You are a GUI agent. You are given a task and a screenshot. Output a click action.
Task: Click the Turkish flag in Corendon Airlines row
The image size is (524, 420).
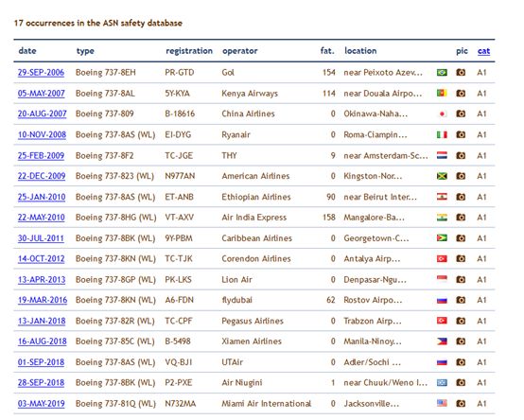click(x=442, y=258)
